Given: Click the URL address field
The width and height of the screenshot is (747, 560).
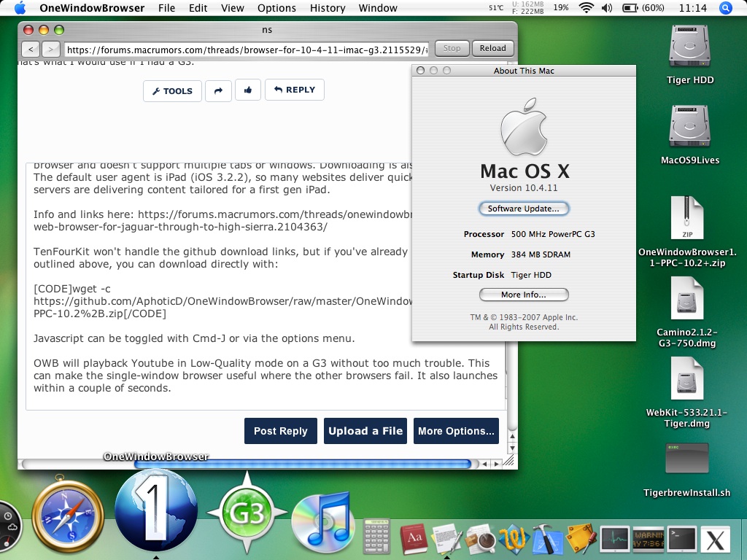Looking at the screenshot, I should pos(247,50).
